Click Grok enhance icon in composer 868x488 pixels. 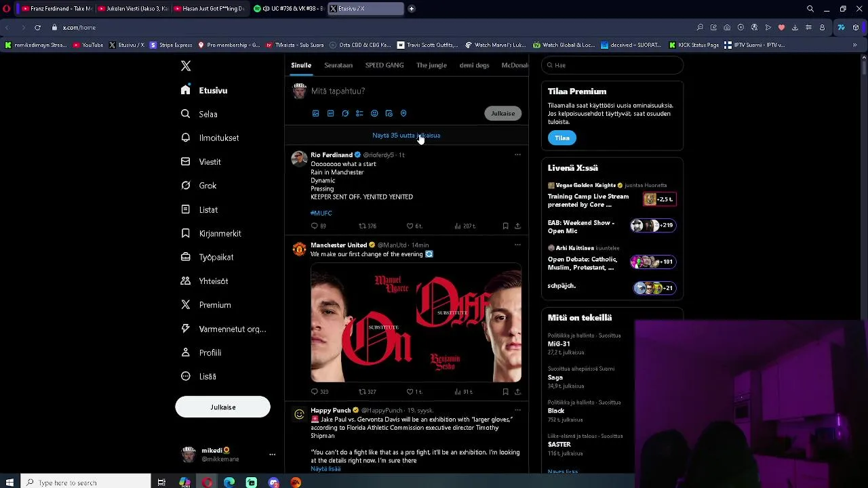pyautogui.click(x=345, y=113)
